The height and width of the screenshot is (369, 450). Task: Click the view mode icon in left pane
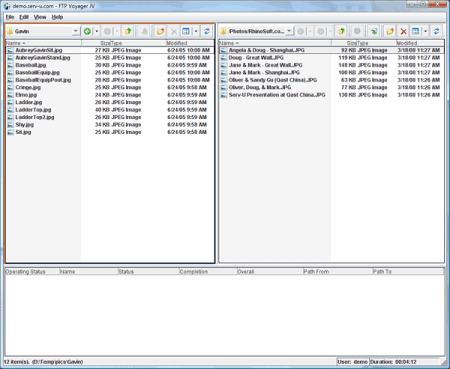tap(186, 31)
